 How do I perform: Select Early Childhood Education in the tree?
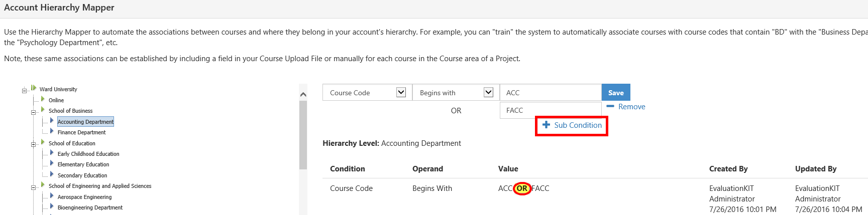88,154
